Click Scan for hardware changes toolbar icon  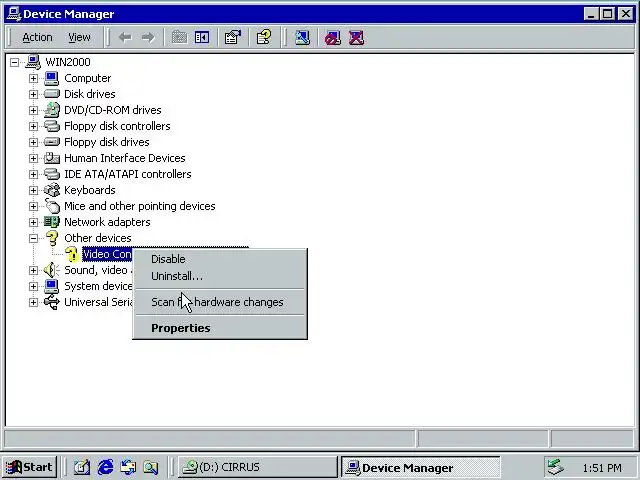point(302,38)
